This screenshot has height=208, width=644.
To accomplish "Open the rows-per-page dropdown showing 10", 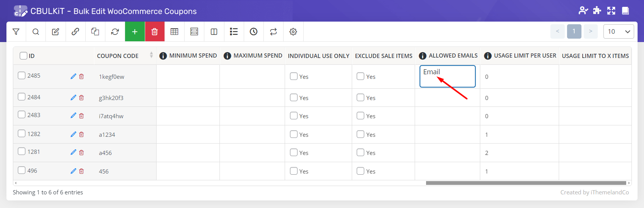I will pos(618,31).
